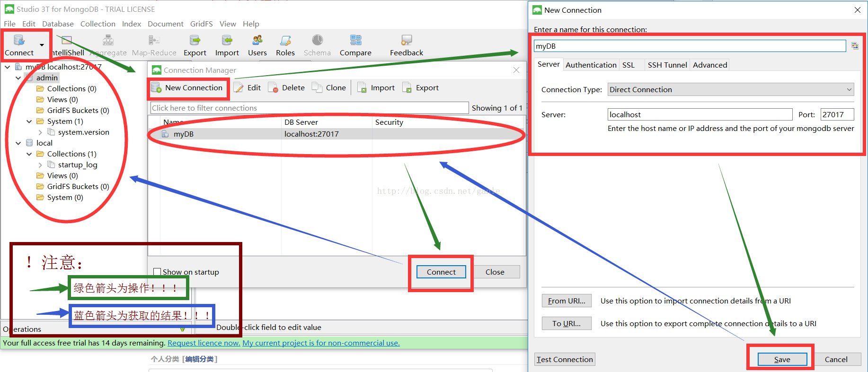Open the Users manager
Image resolution: width=868 pixels, height=372 pixels.
[257, 45]
